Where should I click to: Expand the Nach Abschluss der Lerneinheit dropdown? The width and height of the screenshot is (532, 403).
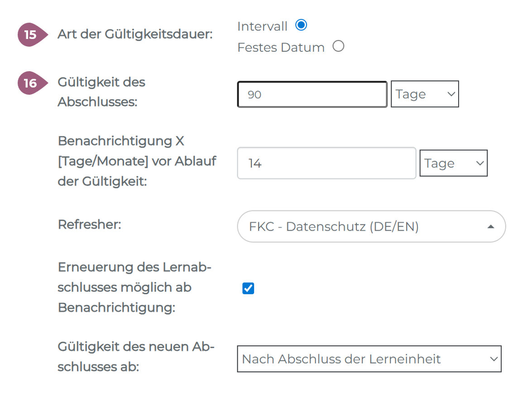pyautogui.click(x=369, y=359)
